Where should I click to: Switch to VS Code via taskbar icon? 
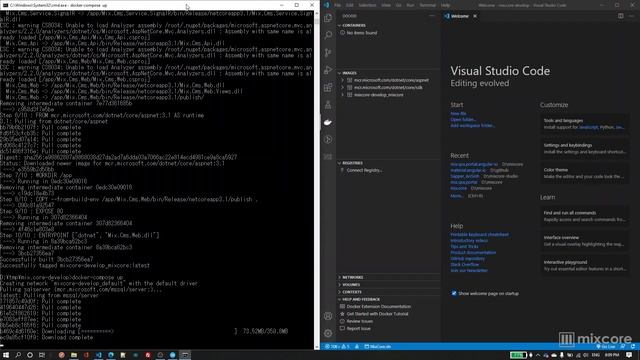coord(98,355)
